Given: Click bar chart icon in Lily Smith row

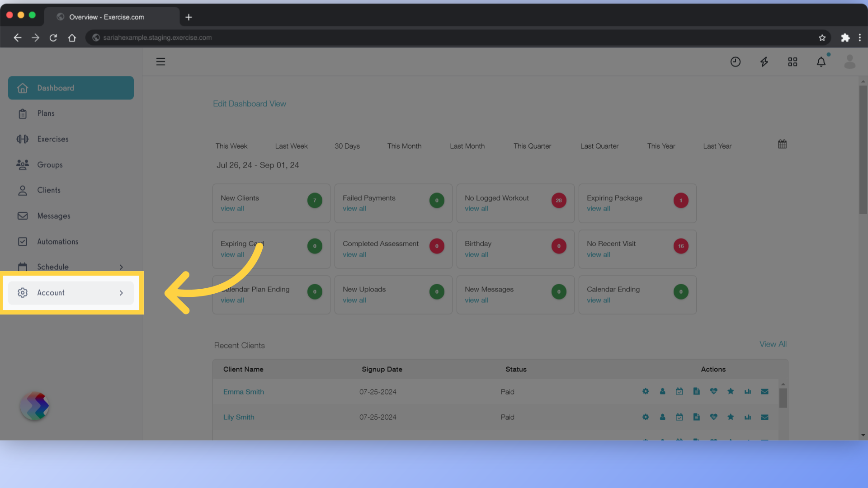Looking at the screenshot, I should (748, 417).
